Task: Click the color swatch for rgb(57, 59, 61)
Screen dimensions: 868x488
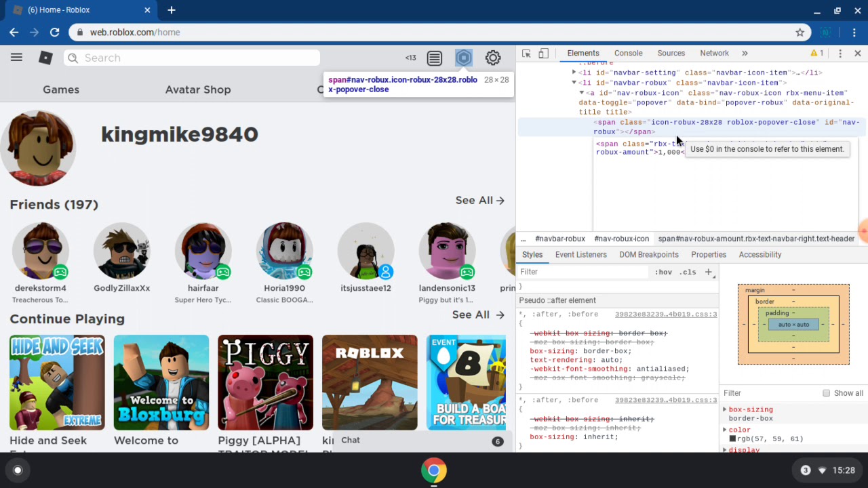Action: 732,439
